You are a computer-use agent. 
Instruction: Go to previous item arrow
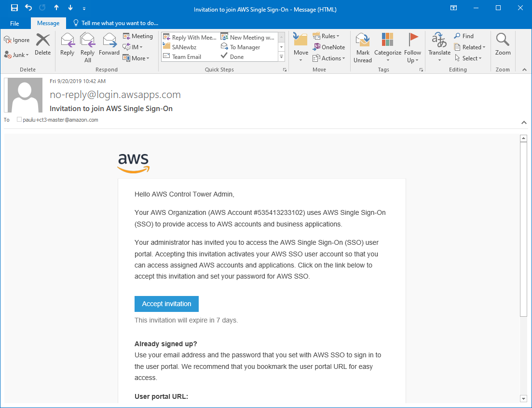coord(56,8)
